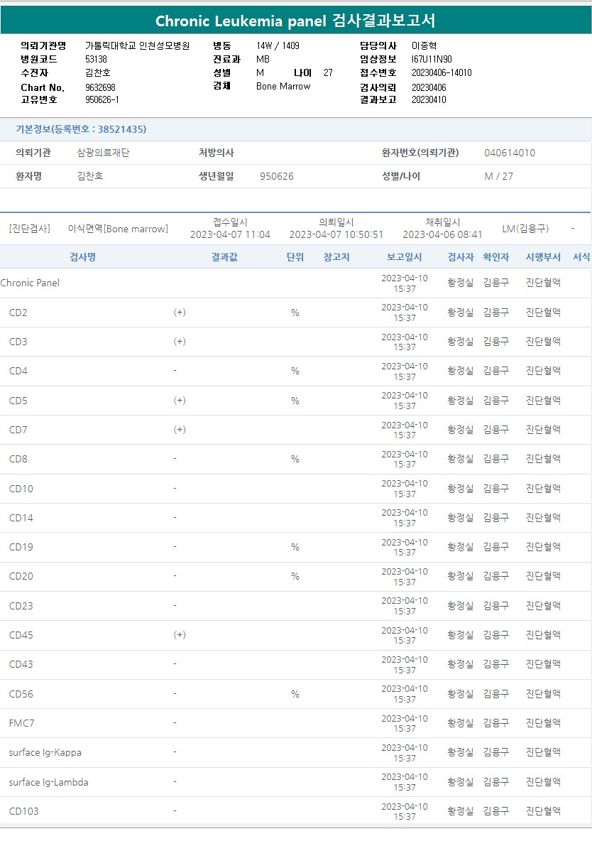
Task: Click the CD45 positive result value
Action: tap(180, 635)
